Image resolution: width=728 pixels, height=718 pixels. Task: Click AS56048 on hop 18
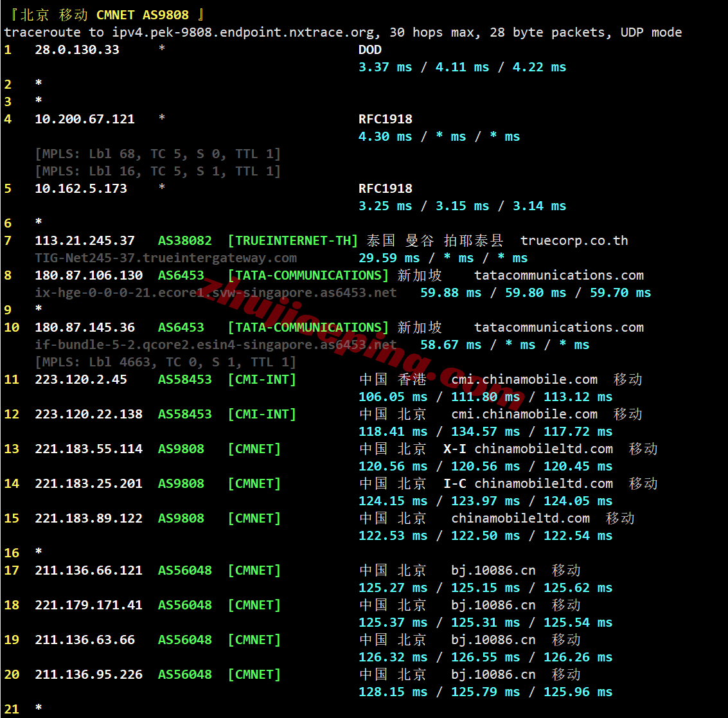coord(185,605)
